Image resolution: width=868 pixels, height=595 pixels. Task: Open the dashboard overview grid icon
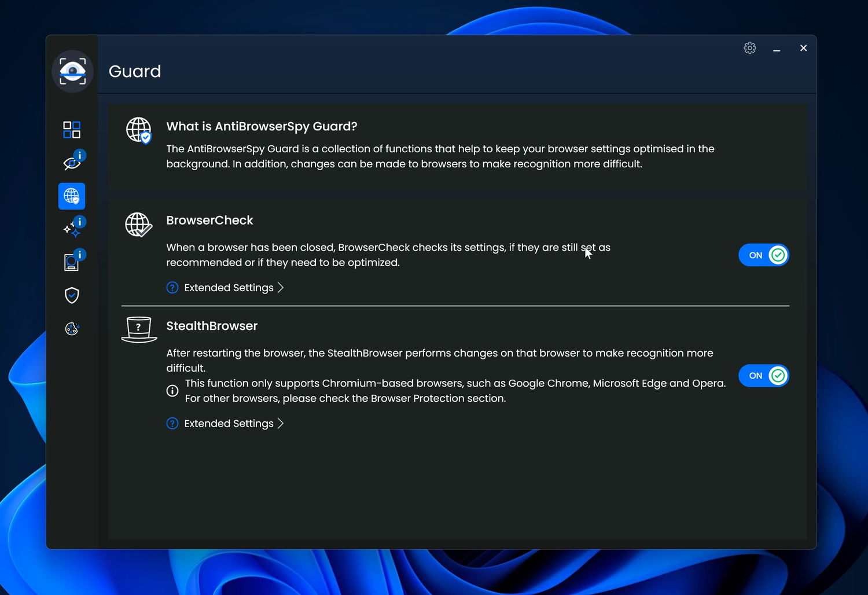tap(72, 130)
